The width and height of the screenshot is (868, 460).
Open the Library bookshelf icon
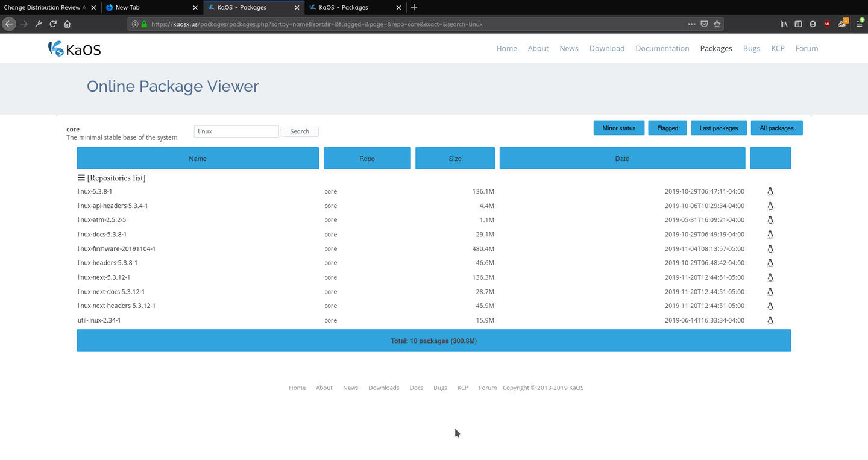[x=784, y=24]
